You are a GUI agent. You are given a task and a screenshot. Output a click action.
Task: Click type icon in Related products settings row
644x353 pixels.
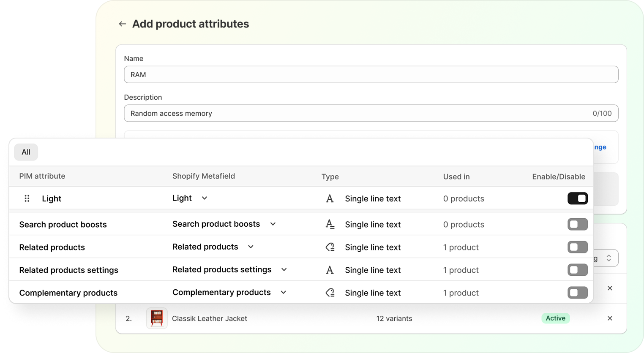click(330, 270)
